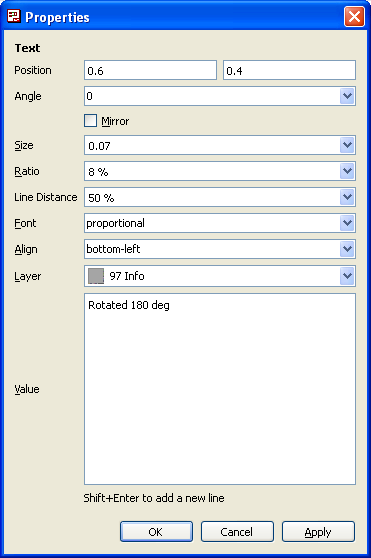Open the Ratio dropdown arrow
Viewport: 371px width, 558px height.
pos(347,171)
